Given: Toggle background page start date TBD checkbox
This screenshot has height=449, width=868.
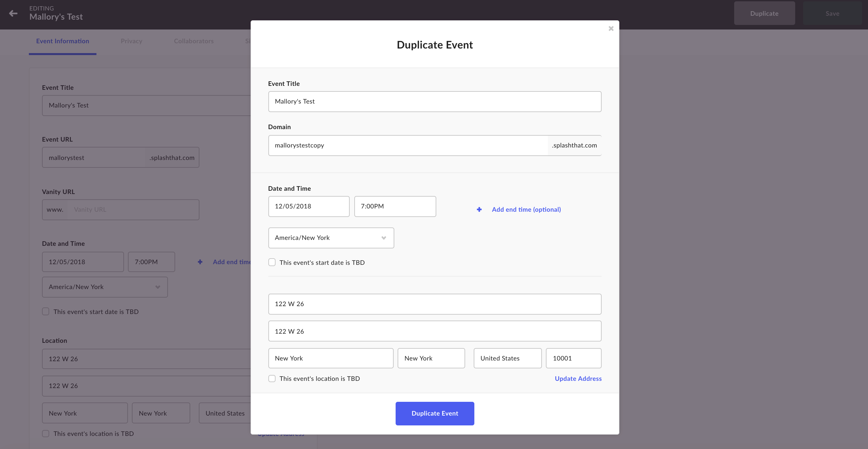Looking at the screenshot, I should [46, 311].
